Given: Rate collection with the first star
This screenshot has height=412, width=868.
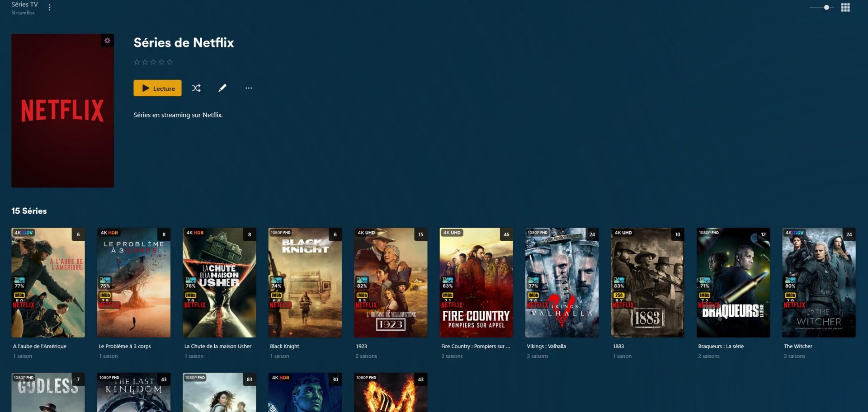Looking at the screenshot, I should click(137, 62).
